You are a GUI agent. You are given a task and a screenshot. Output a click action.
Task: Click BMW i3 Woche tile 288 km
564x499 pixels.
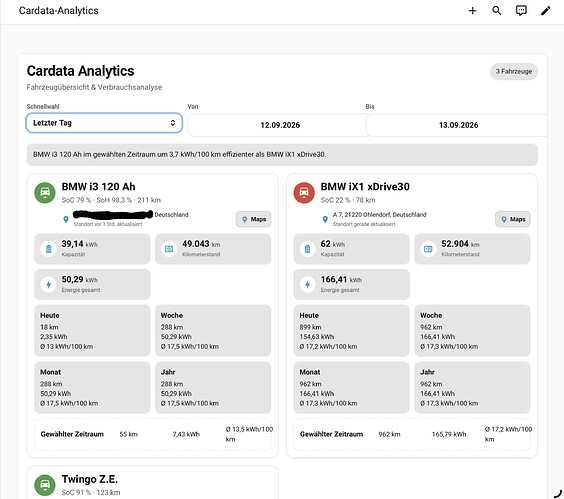(x=213, y=331)
